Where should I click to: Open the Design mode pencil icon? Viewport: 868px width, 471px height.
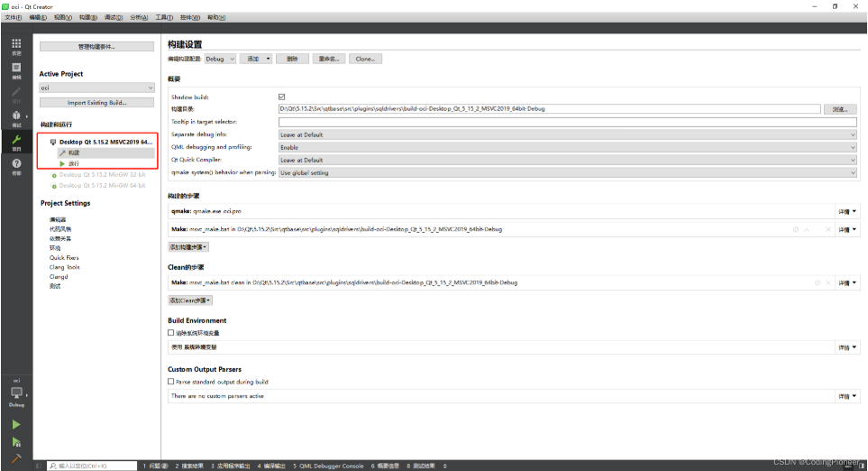pyautogui.click(x=16, y=94)
